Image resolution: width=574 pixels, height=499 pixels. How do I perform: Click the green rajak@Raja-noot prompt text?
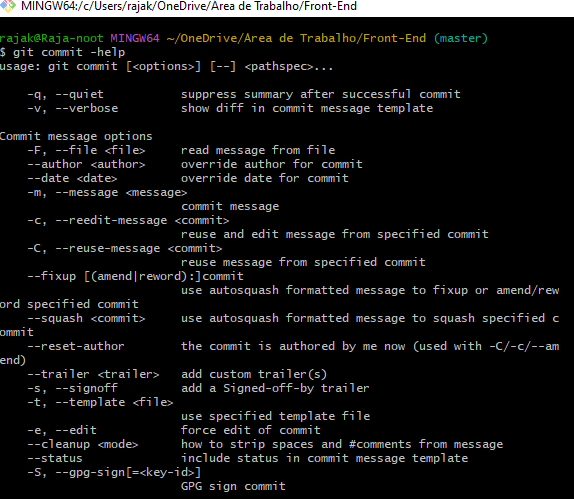(52, 38)
